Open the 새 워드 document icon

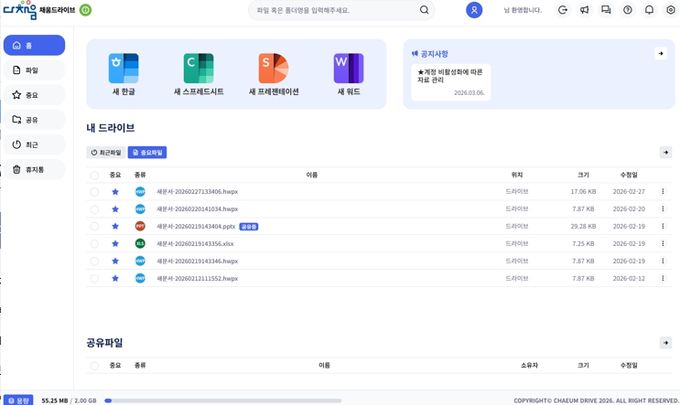pos(347,70)
